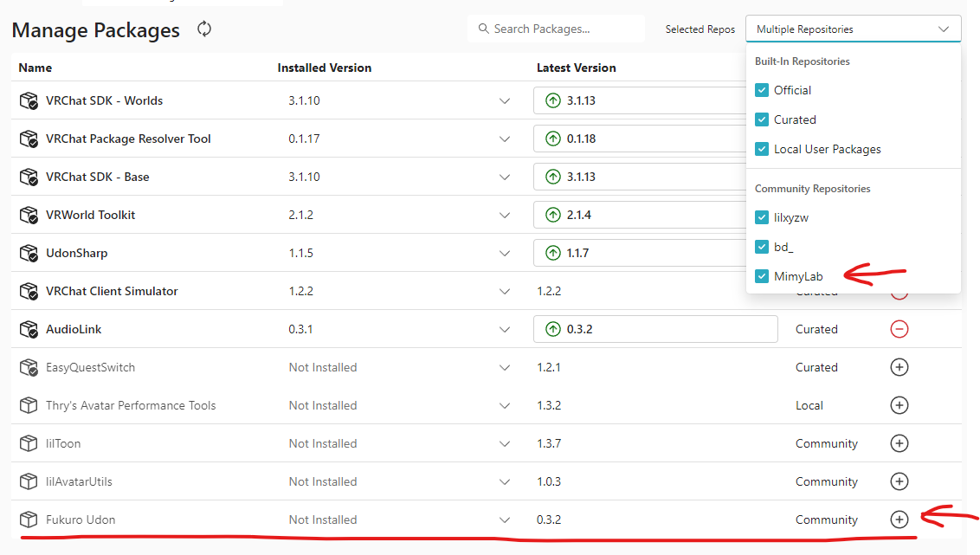Uncheck the Local User Packages checkbox
Screen dimensions: 980x555
761,149
